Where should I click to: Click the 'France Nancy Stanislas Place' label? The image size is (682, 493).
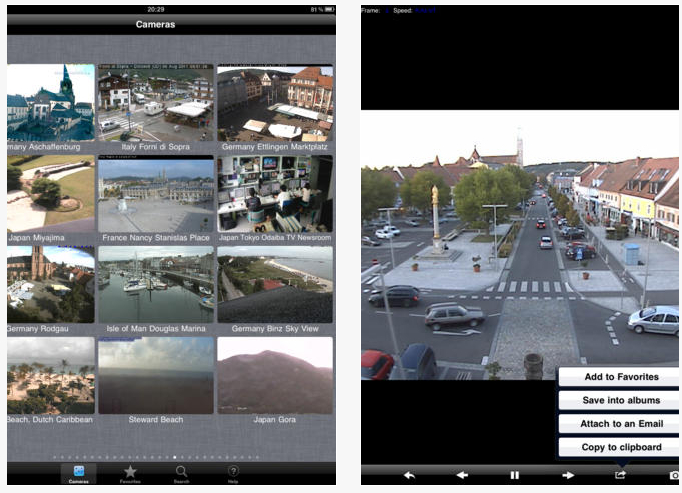point(156,238)
